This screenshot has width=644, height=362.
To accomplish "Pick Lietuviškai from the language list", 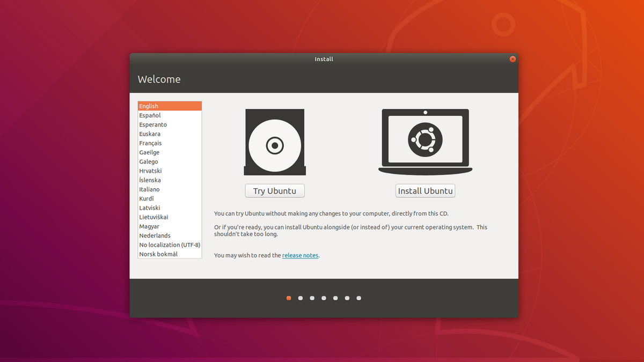I will pos(170,217).
